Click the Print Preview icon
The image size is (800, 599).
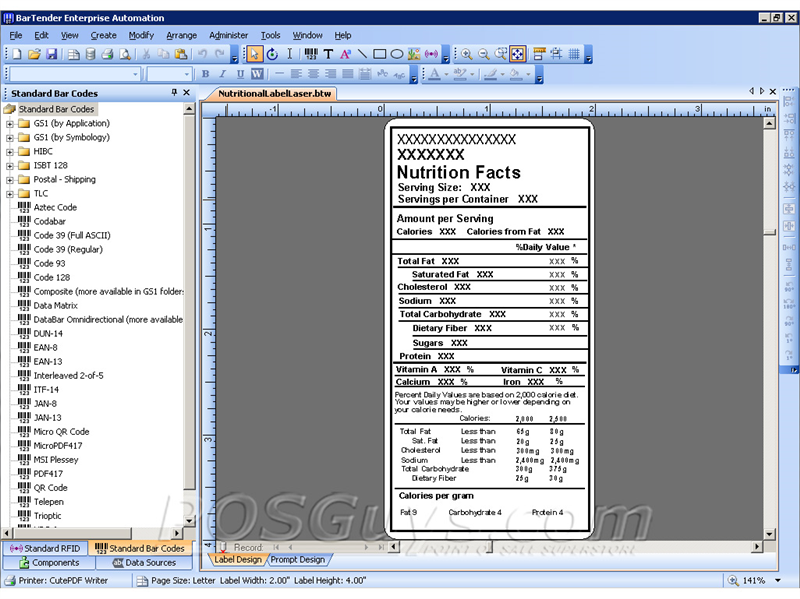(x=124, y=54)
